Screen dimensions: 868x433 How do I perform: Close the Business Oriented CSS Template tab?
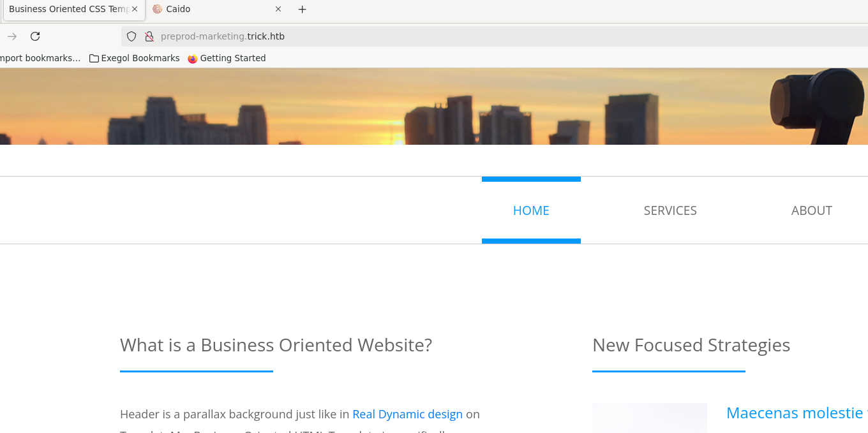(x=135, y=9)
